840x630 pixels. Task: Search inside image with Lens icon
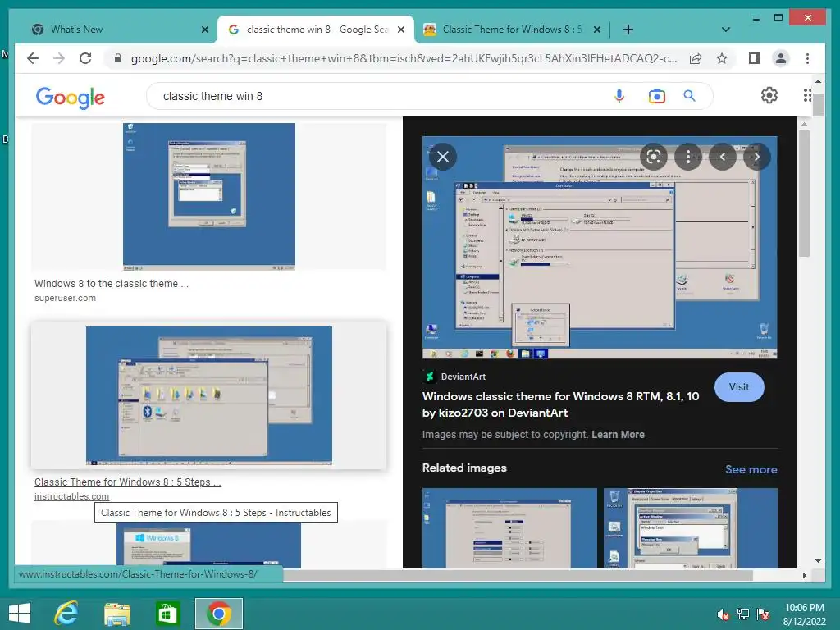[654, 157]
